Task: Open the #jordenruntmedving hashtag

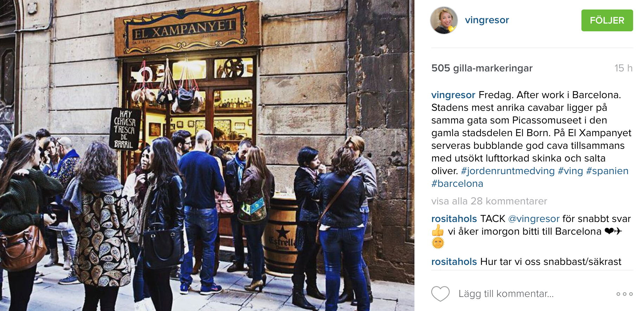Action: point(508,171)
